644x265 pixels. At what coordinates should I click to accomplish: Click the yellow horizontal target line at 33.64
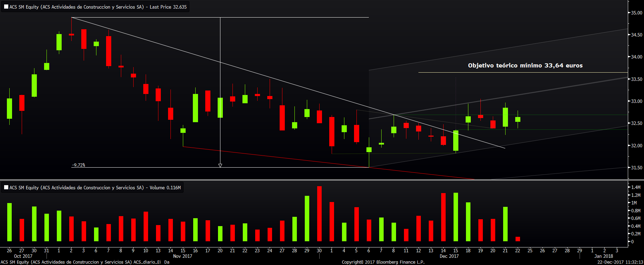[523, 72]
